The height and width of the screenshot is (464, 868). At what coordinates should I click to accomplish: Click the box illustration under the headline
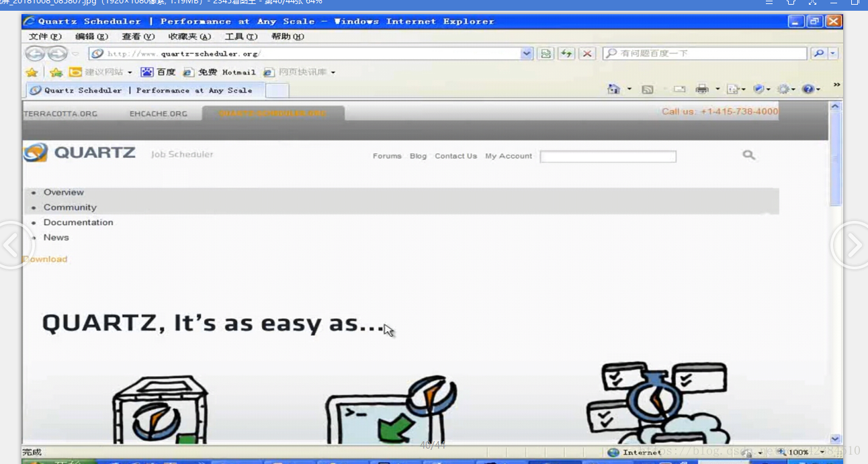click(x=161, y=408)
